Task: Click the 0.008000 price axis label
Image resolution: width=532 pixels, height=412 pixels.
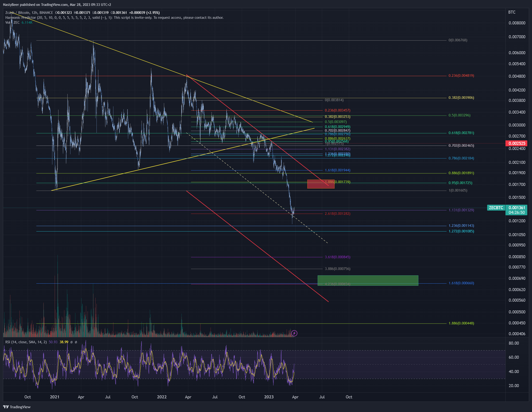Action: coord(517,23)
